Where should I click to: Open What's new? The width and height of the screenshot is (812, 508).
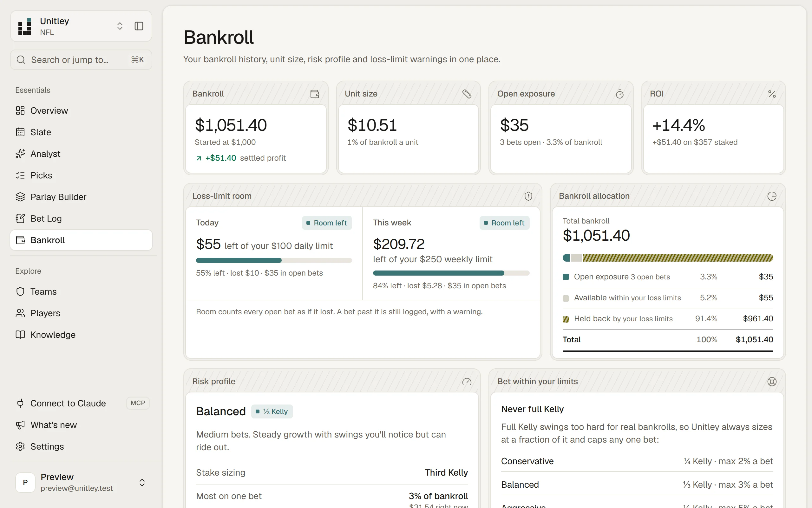(81, 425)
